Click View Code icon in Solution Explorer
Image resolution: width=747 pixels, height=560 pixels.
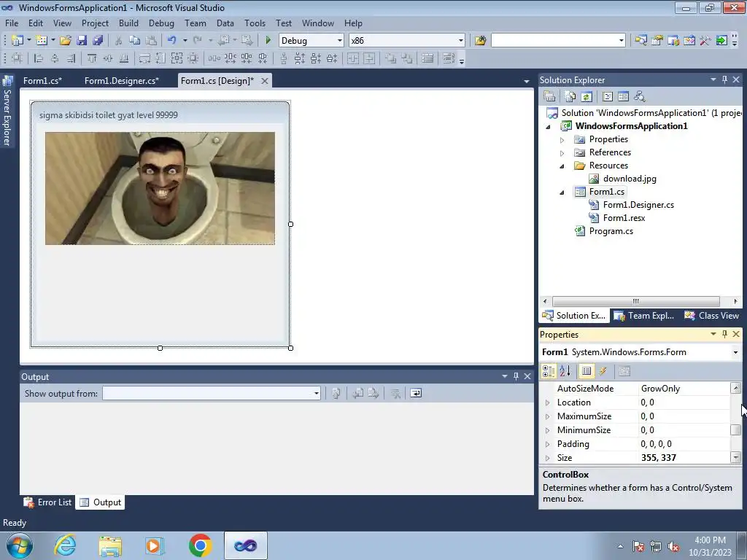(x=608, y=97)
